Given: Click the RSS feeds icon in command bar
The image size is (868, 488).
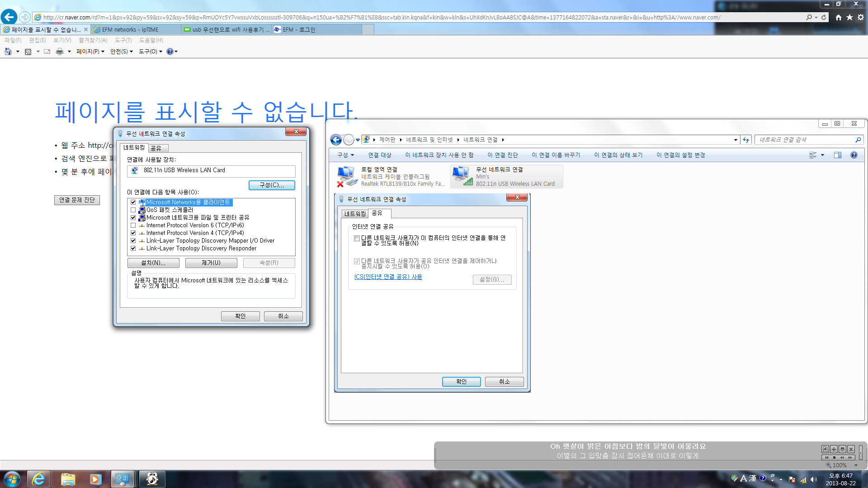Looking at the screenshot, I should pyautogui.click(x=28, y=52).
